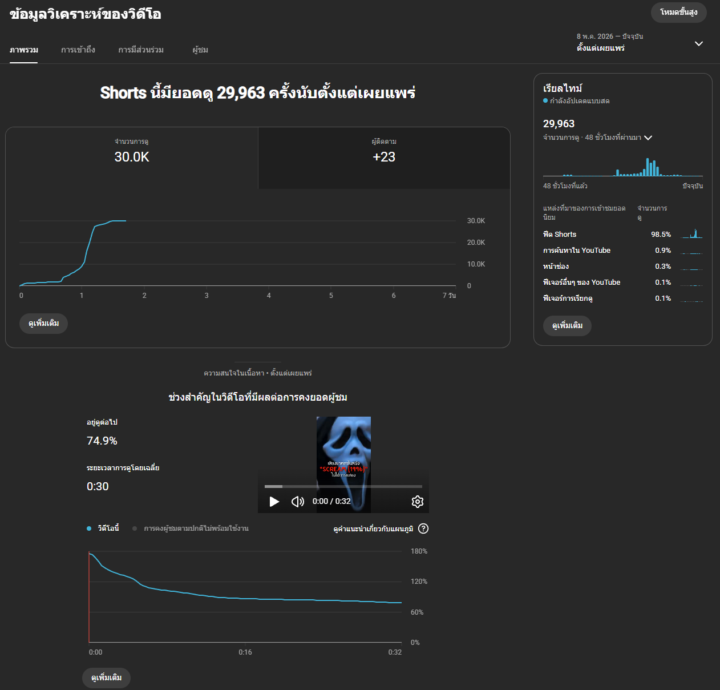Switch to the ภาพรวม tab

[x=24, y=50]
